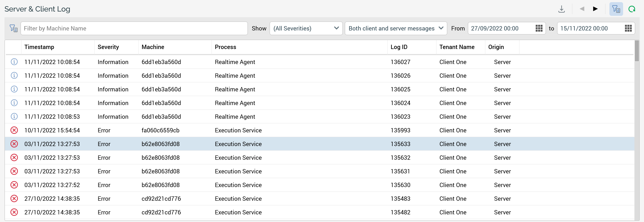Sort by Timestamp column header
The height and width of the screenshot is (222, 644).
coord(39,47)
